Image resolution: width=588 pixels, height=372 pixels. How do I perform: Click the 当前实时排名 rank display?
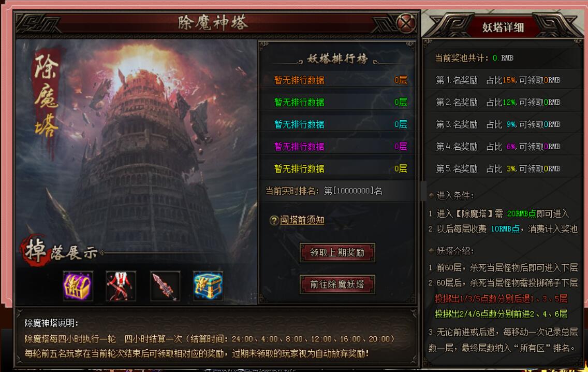pos(324,191)
